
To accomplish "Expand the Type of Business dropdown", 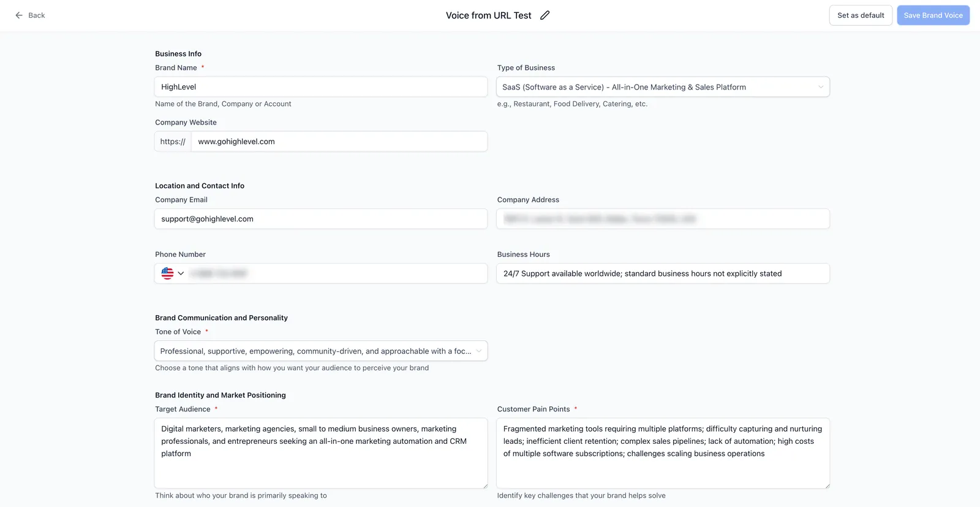I will (x=663, y=87).
